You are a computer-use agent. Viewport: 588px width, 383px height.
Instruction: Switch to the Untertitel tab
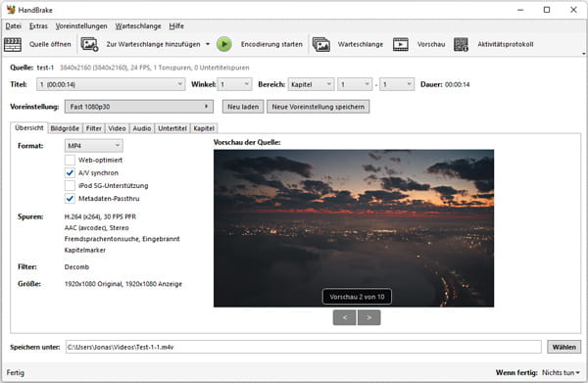172,128
